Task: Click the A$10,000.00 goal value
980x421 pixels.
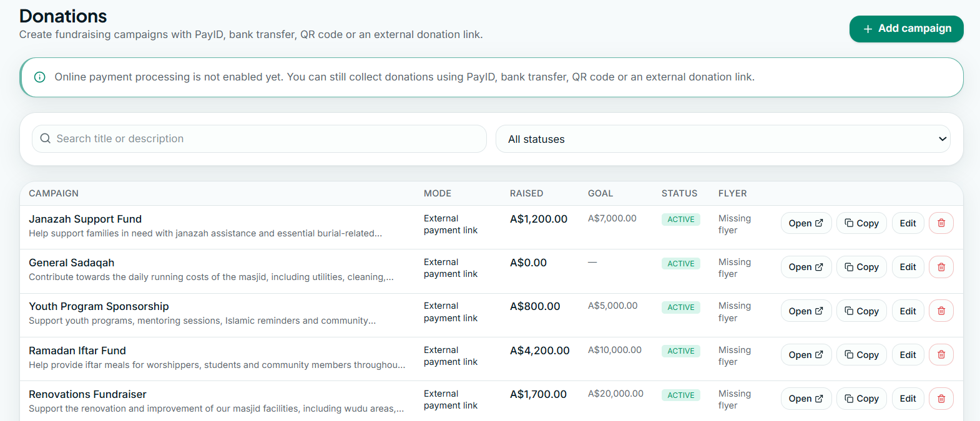Action: click(x=615, y=350)
